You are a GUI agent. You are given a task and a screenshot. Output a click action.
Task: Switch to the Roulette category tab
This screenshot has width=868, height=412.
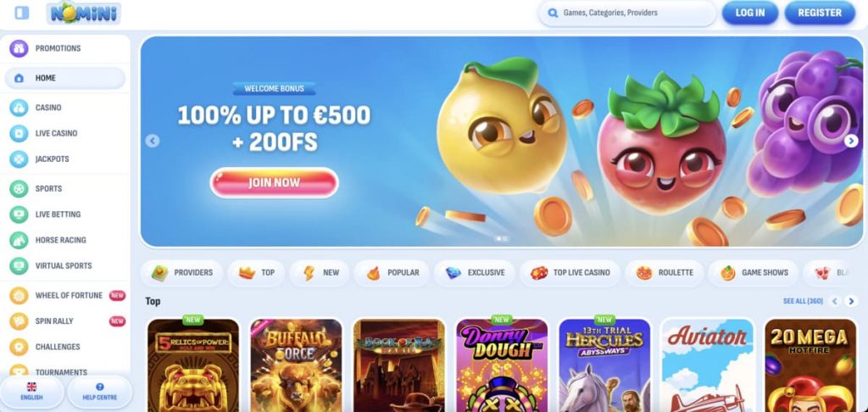[665, 272]
